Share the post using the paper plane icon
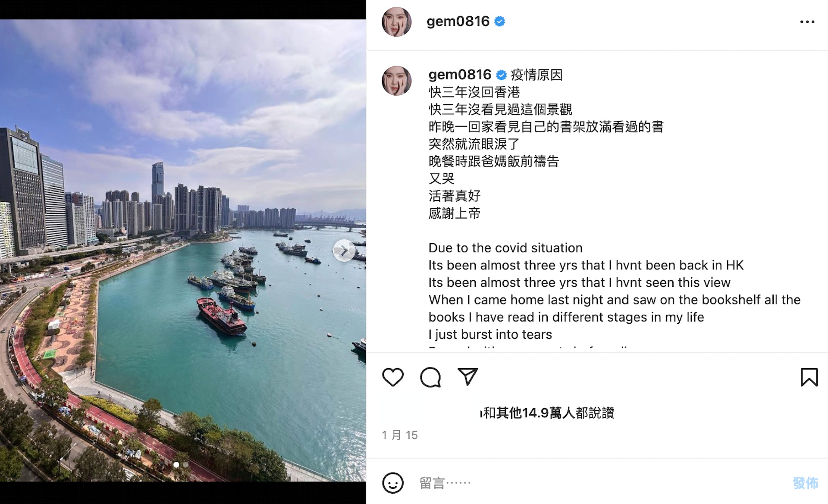 [x=467, y=376]
